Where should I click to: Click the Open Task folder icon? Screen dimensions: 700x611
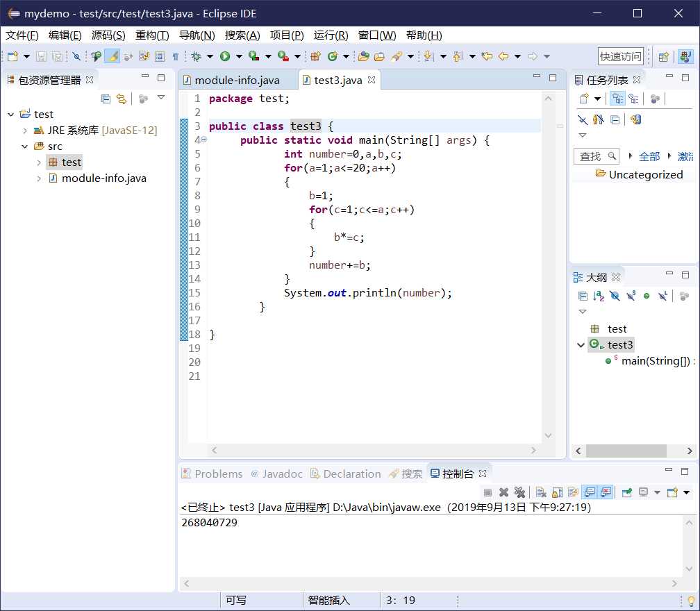pyautogui.click(x=379, y=56)
